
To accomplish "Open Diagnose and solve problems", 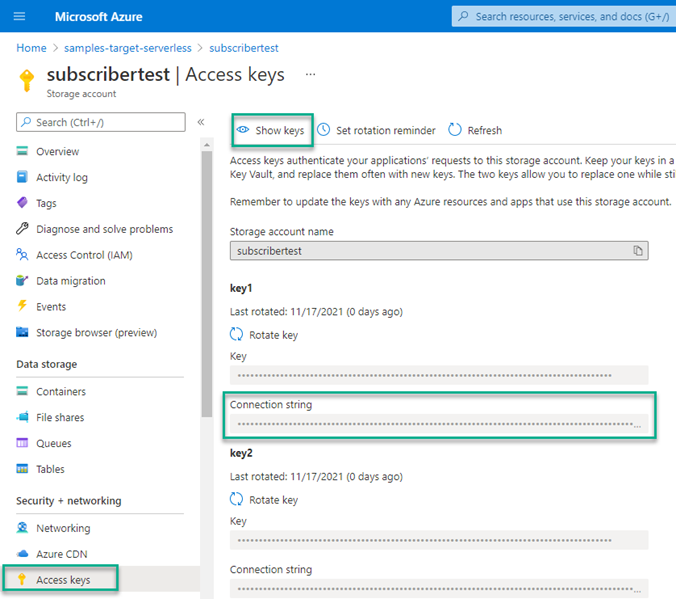I will point(104,229).
